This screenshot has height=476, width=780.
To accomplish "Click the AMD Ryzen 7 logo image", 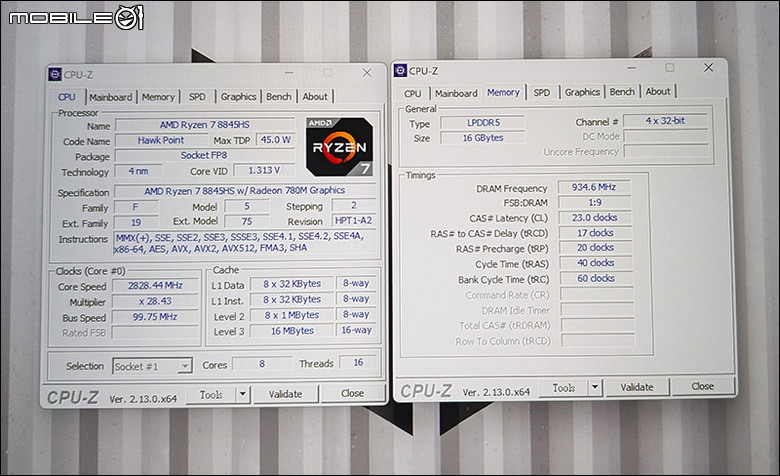I will (339, 147).
